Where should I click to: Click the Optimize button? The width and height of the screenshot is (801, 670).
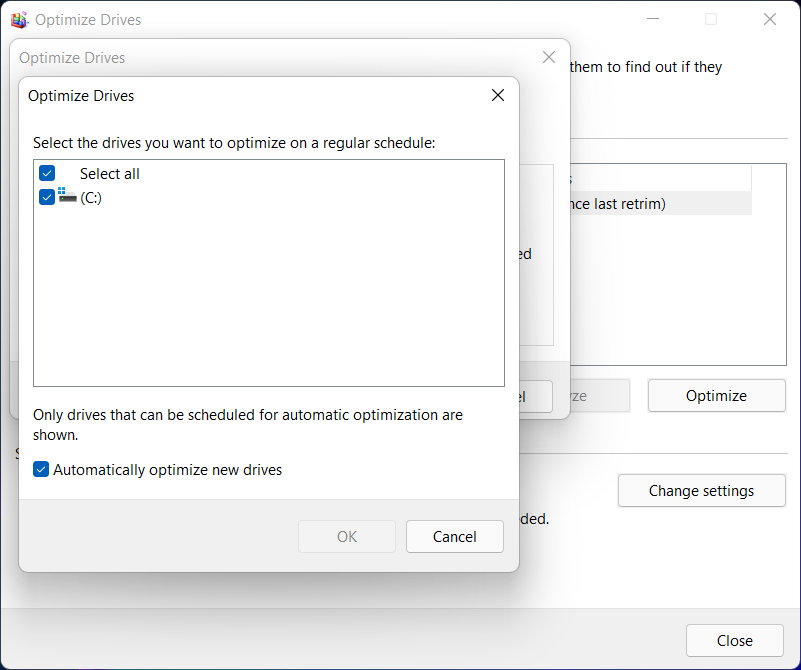click(716, 396)
